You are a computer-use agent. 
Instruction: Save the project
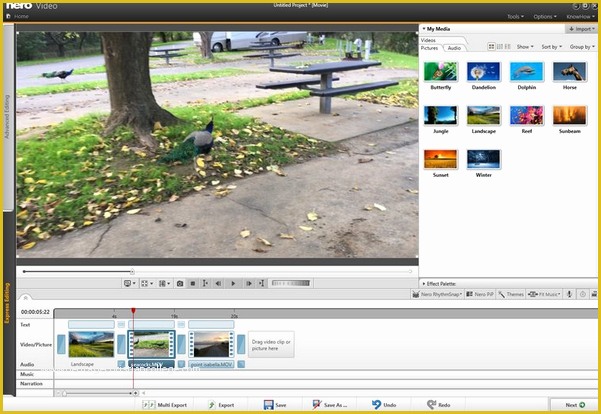pos(275,405)
